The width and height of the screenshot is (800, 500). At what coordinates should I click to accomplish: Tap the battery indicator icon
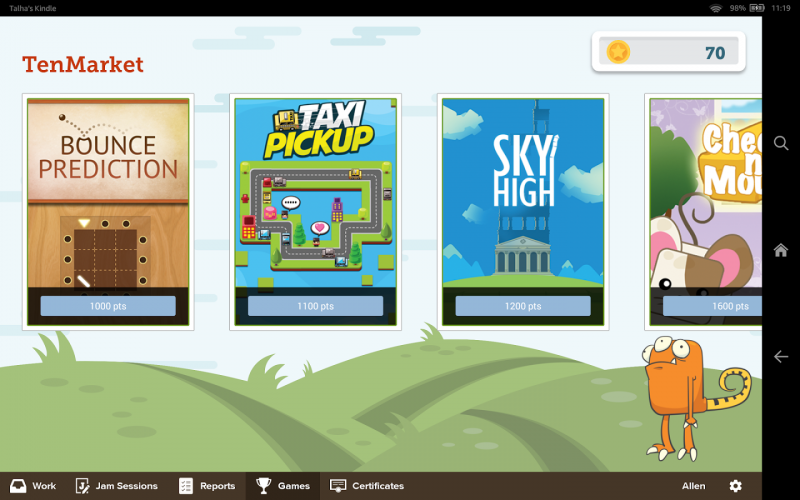(x=759, y=8)
